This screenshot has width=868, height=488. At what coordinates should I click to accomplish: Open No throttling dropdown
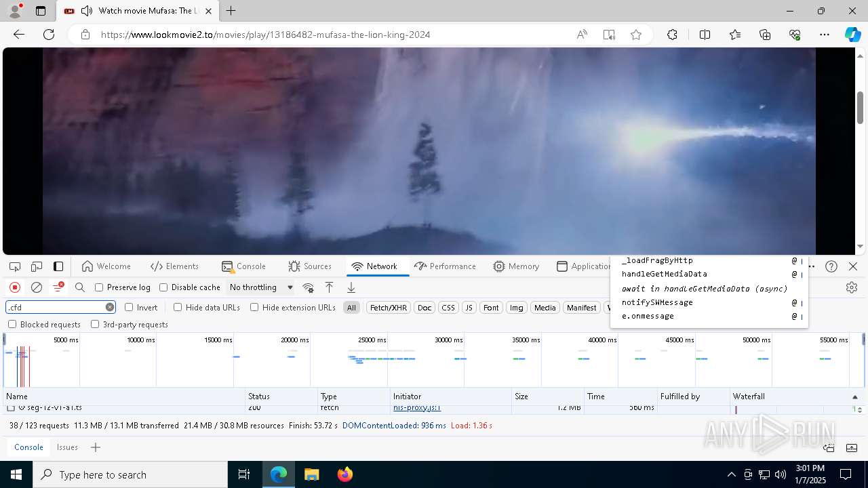tap(261, 287)
